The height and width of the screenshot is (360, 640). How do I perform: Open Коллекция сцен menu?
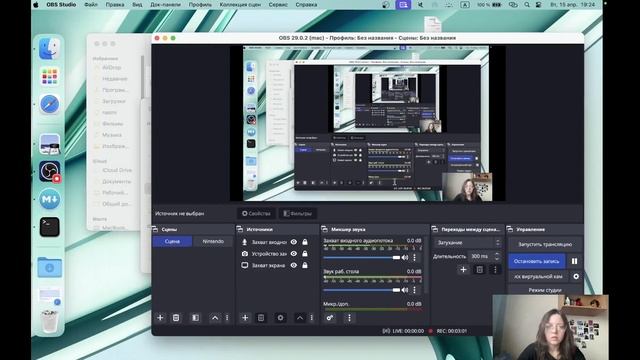click(240, 4)
